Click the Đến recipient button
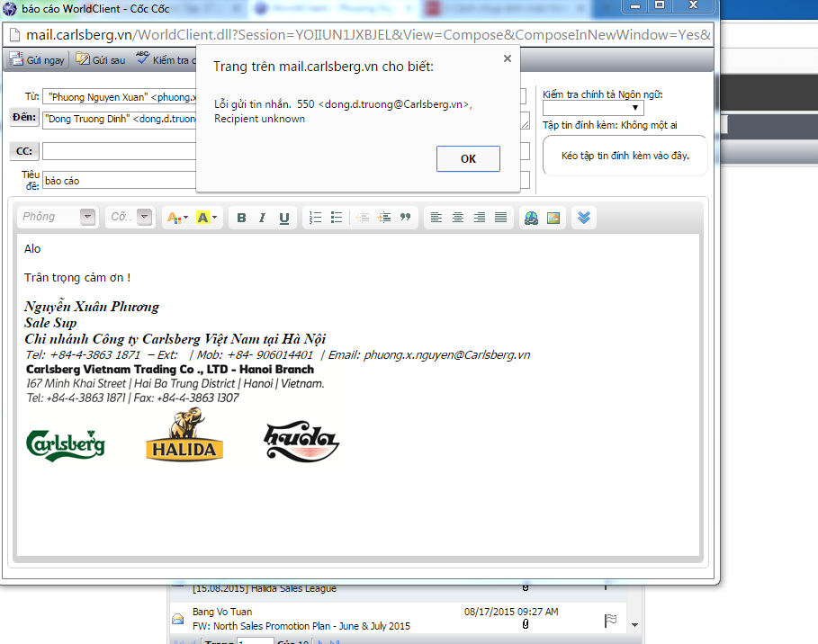The image size is (818, 644). click(x=24, y=117)
